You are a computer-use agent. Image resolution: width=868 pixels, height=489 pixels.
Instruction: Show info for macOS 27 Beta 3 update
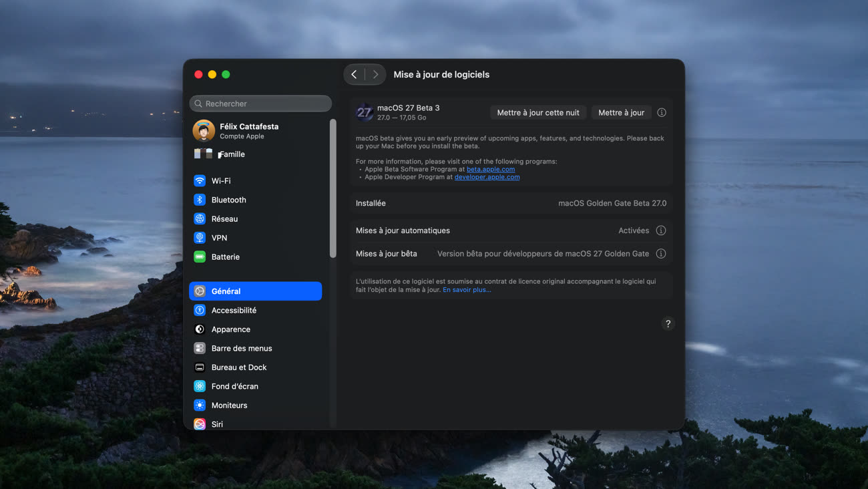pos(662,113)
